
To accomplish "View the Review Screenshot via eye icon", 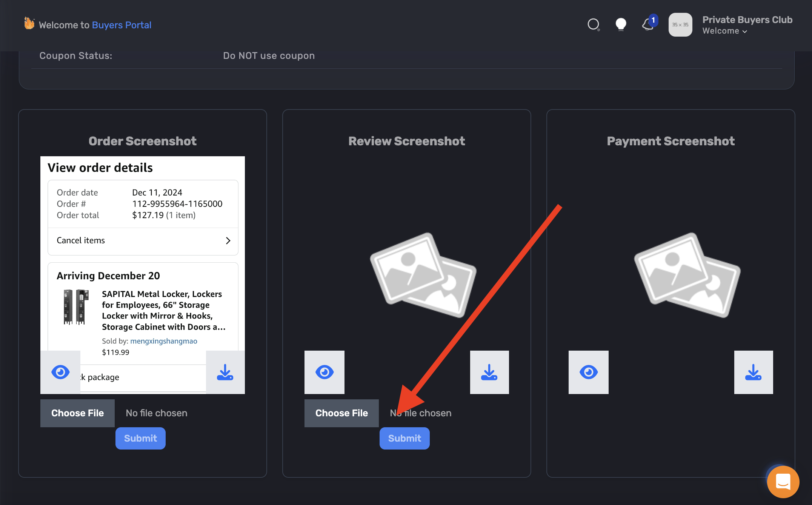I will [x=324, y=372].
